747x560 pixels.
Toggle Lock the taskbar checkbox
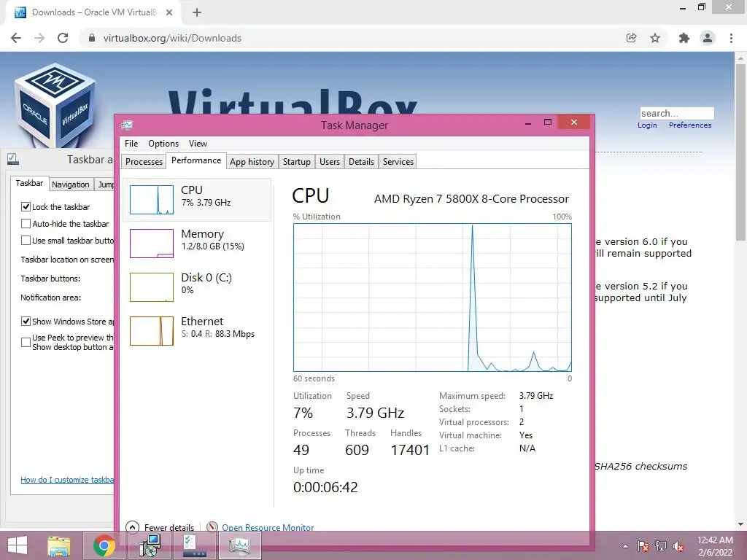pyautogui.click(x=26, y=206)
